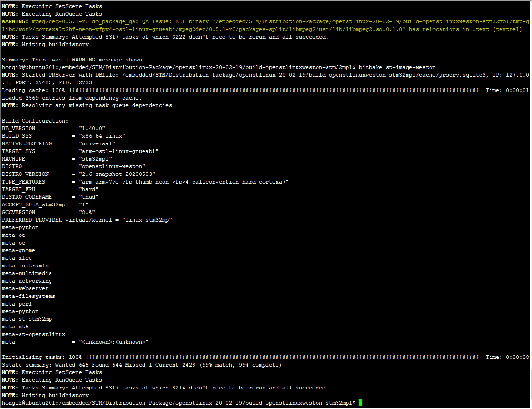Click the 'Loading cache: 100%' progress bar
Viewport: 532px width, 409px height.
point(276,91)
